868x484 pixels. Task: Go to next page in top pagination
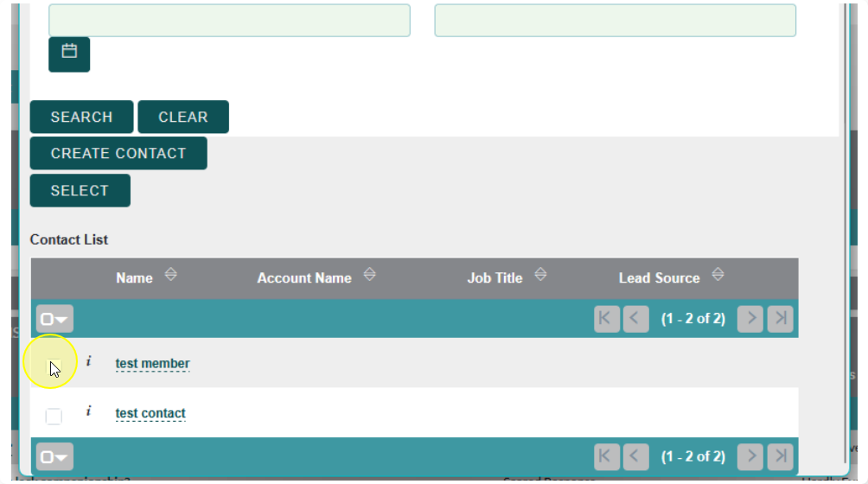click(x=750, y=318)
